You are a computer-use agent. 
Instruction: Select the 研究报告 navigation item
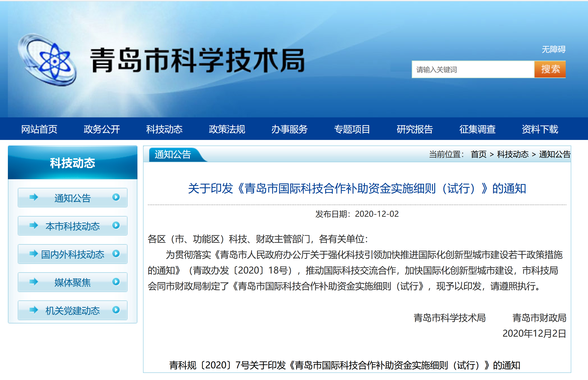click(x=415, y=129)
